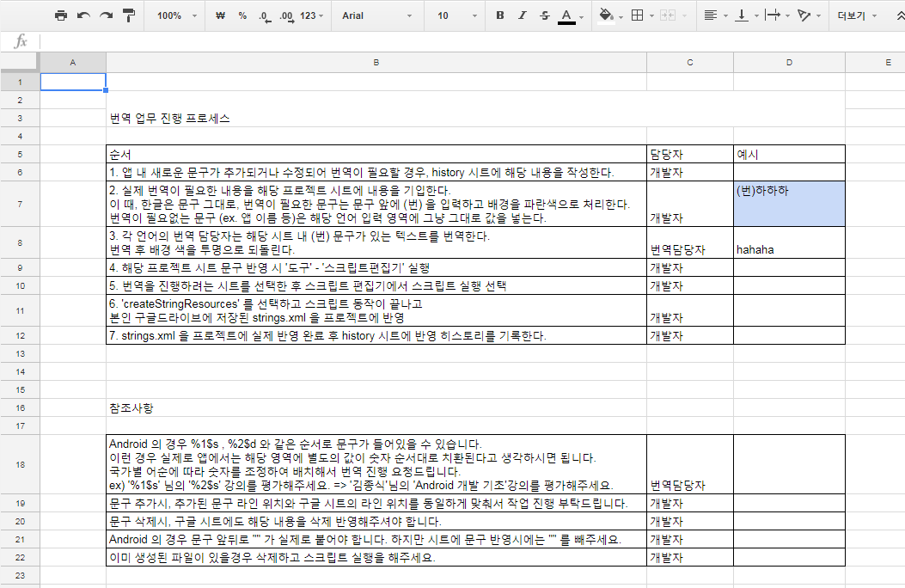Open the dropdown arrow beside borders
This screenshot has height=588, width=905.
(x=651, y=16)
